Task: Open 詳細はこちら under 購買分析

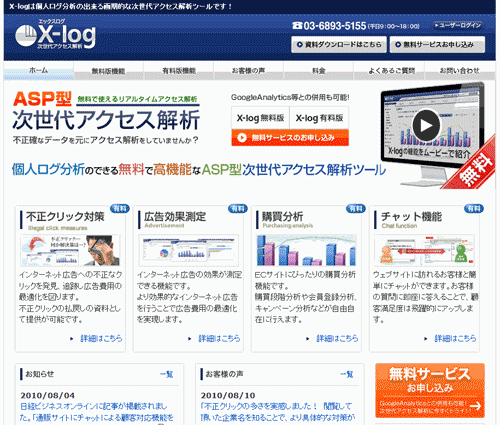Action: 337,338
